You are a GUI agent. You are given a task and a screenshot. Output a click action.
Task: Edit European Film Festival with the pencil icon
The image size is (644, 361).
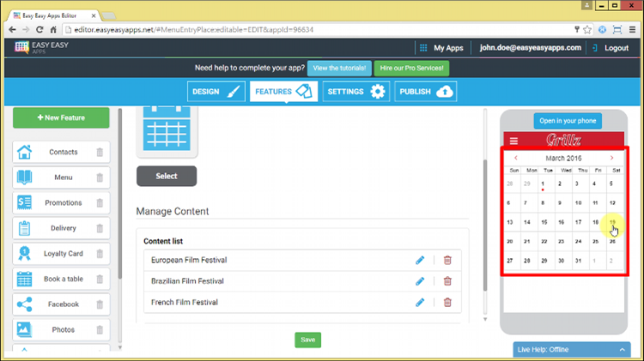420,260
